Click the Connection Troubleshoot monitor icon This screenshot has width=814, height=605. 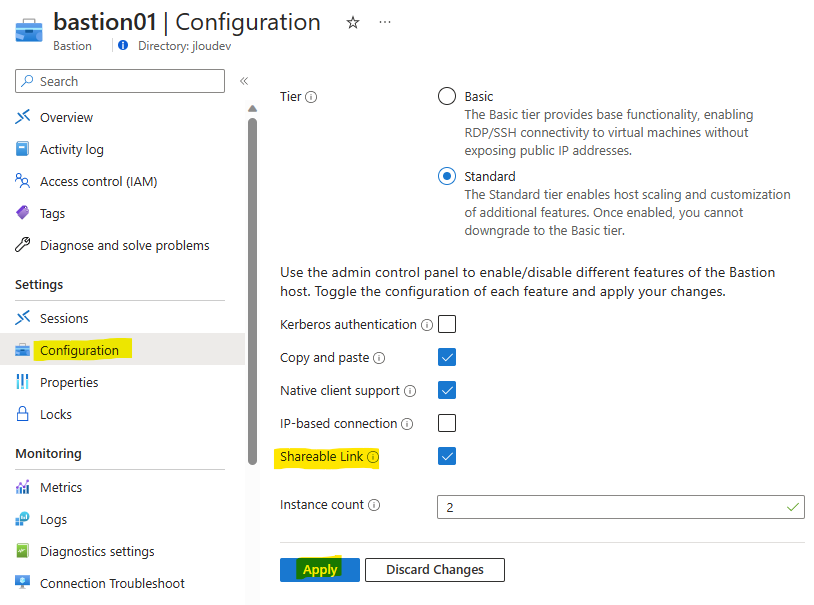(x=22, y=583)
